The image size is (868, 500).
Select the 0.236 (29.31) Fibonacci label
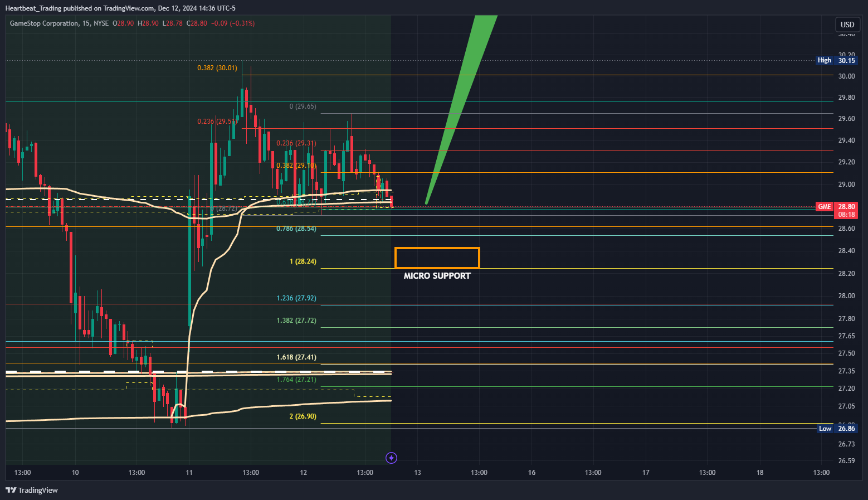coord(296,143)
